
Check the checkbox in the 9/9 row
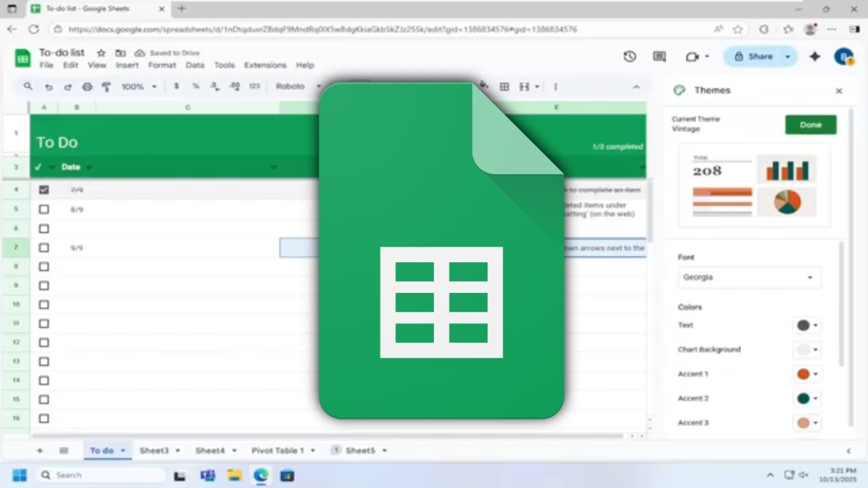[x=44, y=247]
